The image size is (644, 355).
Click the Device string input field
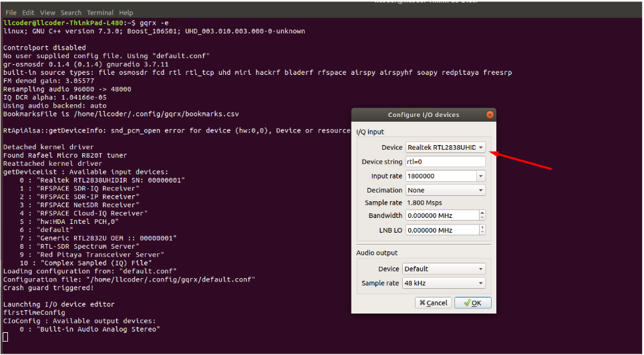coord(445,162)
